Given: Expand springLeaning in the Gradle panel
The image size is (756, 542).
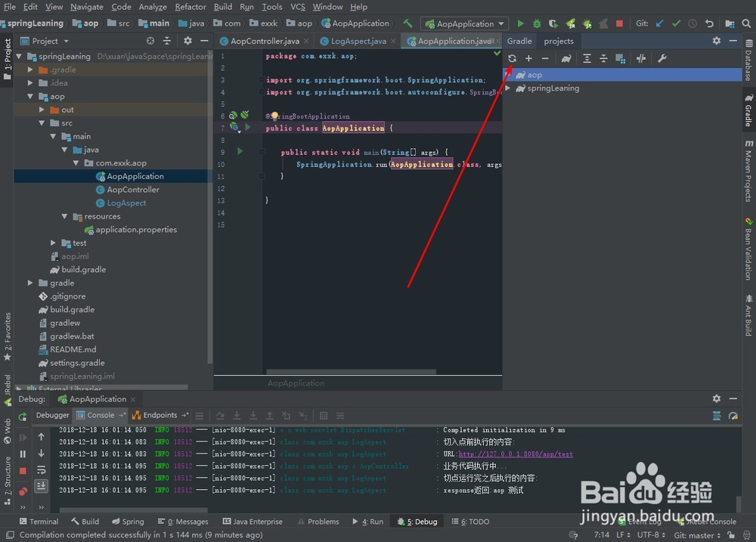Looking at the screenshot, I should tap(508, 88).
